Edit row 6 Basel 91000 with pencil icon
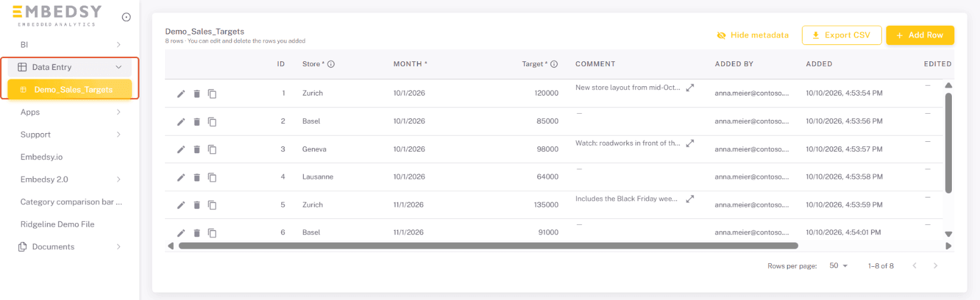 [x=181, y=232]
